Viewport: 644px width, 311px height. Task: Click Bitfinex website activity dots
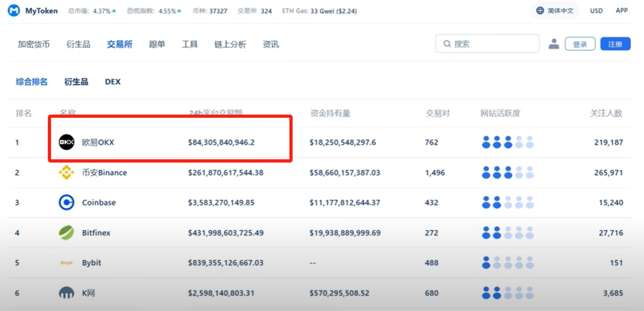coord(508,233)
